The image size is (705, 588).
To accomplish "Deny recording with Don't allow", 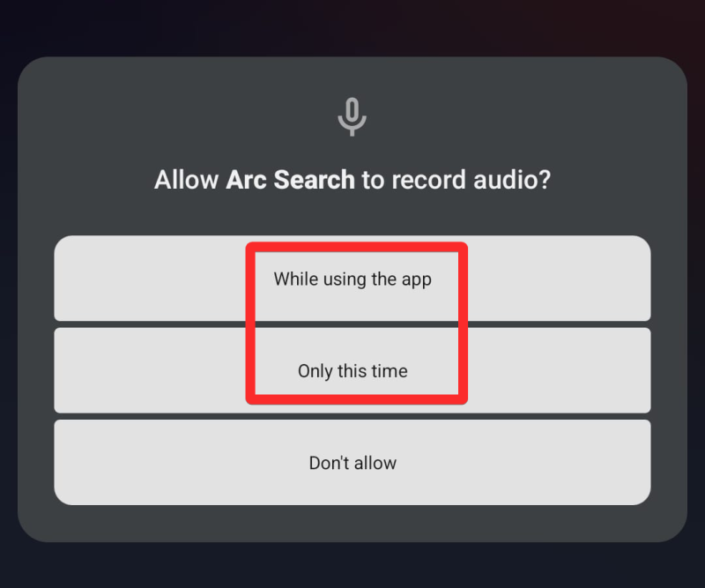I will (352, 463).
